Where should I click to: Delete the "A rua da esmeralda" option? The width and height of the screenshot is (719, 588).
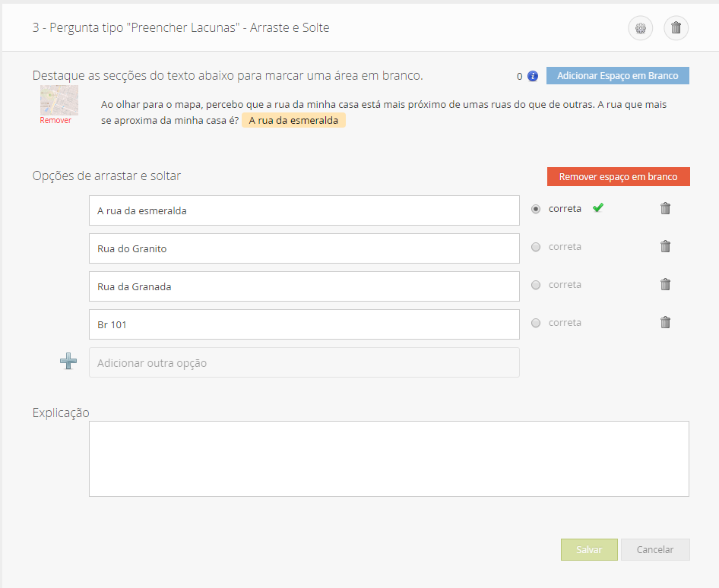[665, 208]
